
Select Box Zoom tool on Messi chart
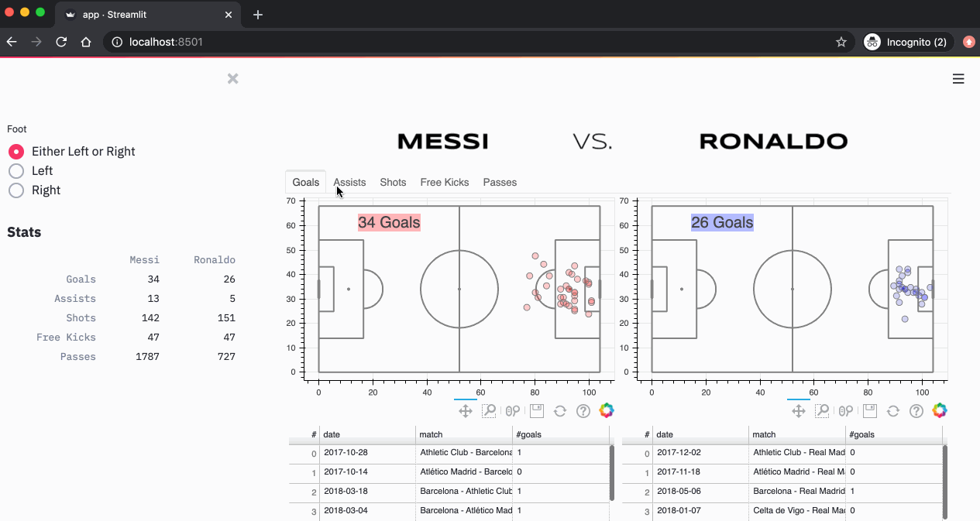(x=489, y=411)
